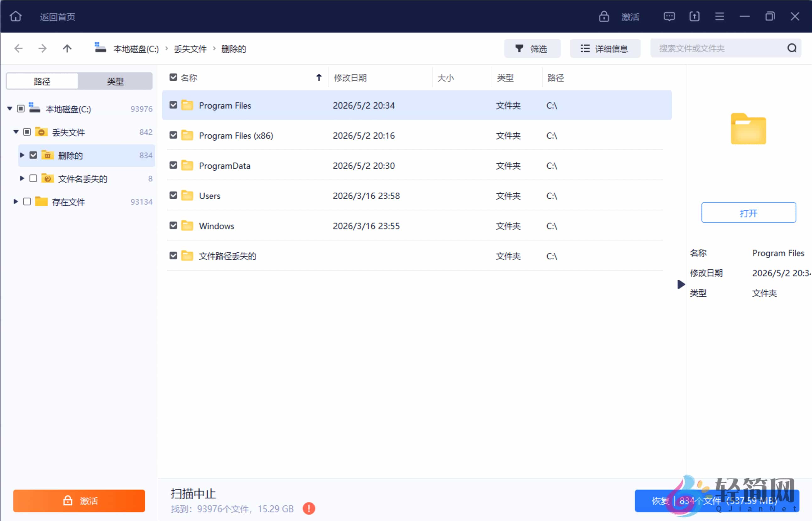This screenshot has width=812, height=521.
Task: Switch to the 类型 tab
Action: (116, 81)
